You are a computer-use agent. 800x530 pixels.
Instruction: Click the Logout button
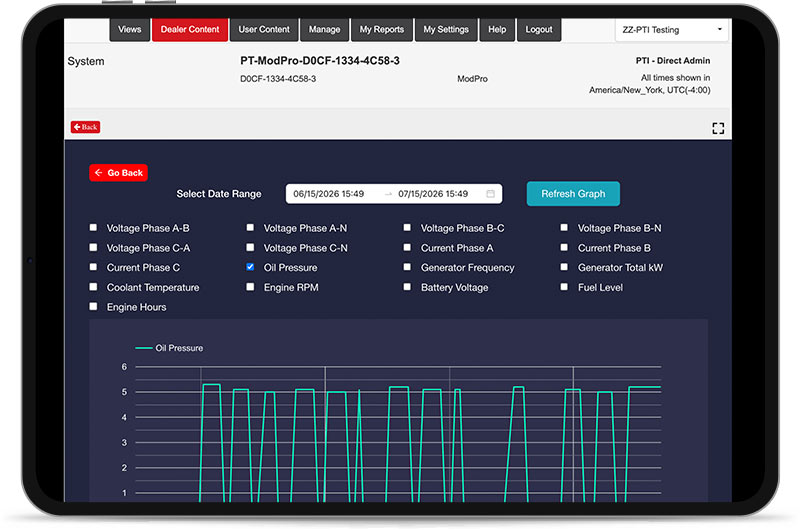539,30
